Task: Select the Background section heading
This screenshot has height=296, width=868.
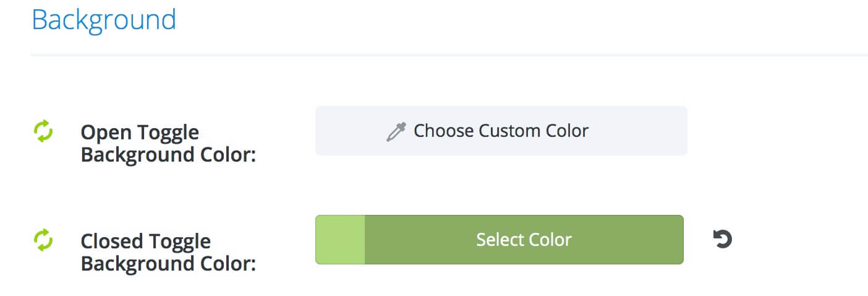Action: tap(104, 19)
